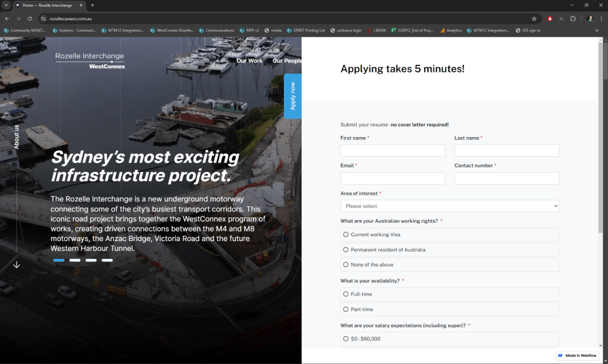This screenshot has width=608, height=364.
Task: Bookmark this page with star icon
Action: 534,18
